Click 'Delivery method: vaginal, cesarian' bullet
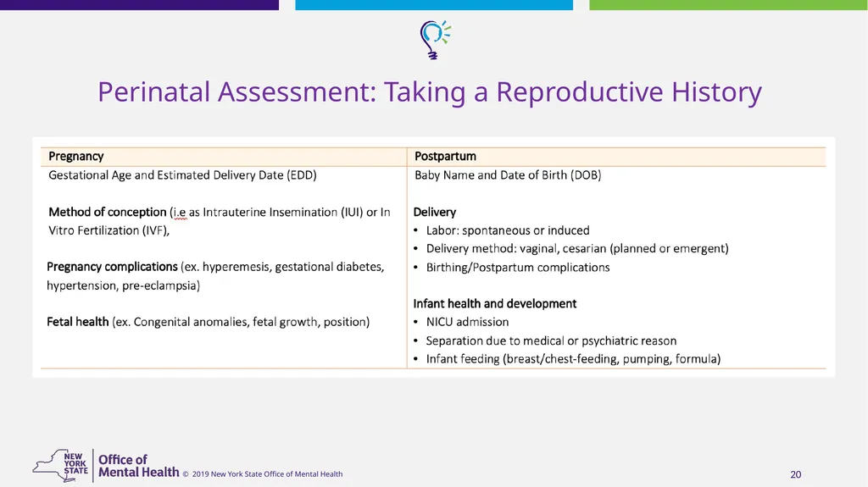Image resolution: width=868 pixels, height=487 pixels. (x=577, y=249)
